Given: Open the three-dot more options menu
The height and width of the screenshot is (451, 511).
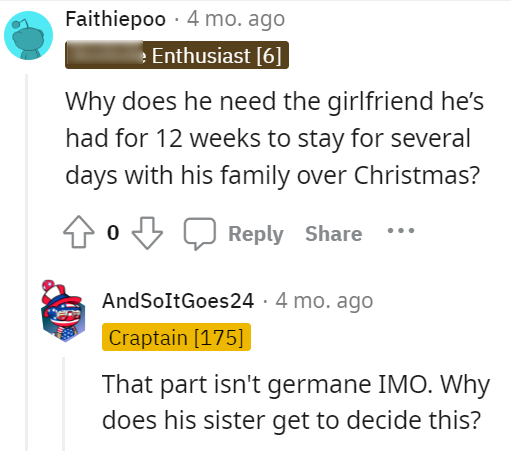Looking at the screenshot, I should pyautogui.click(x=401, y=230).
